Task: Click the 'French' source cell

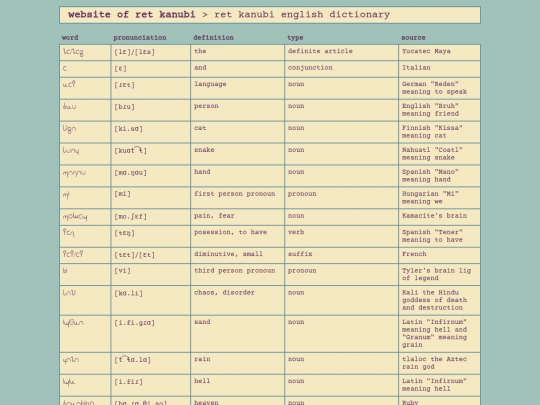Action: click(x=440, y=255)
